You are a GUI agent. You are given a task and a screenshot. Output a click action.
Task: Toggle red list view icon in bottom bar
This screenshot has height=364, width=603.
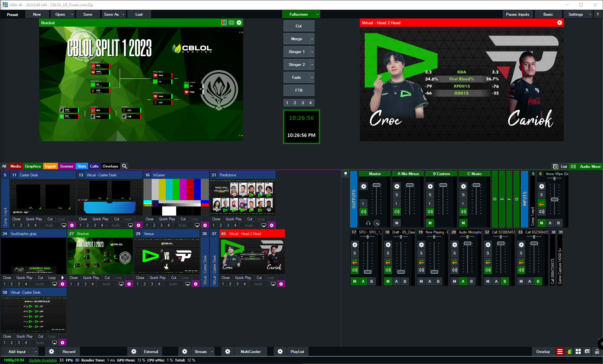(x=560, y=351)
